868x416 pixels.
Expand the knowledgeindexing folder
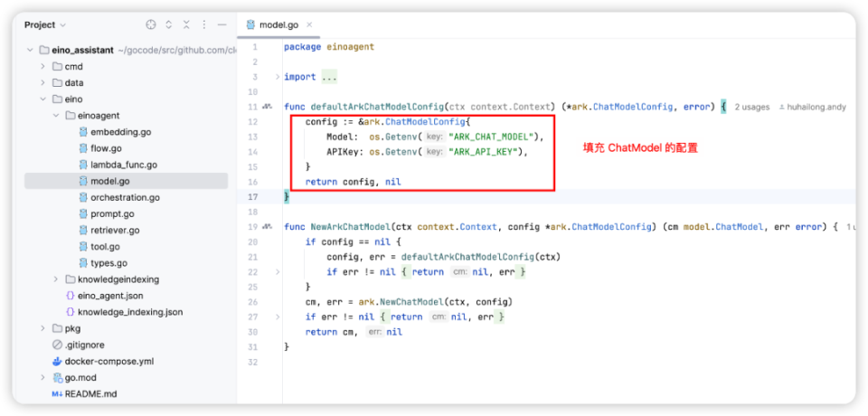click(x=56, y=279)
